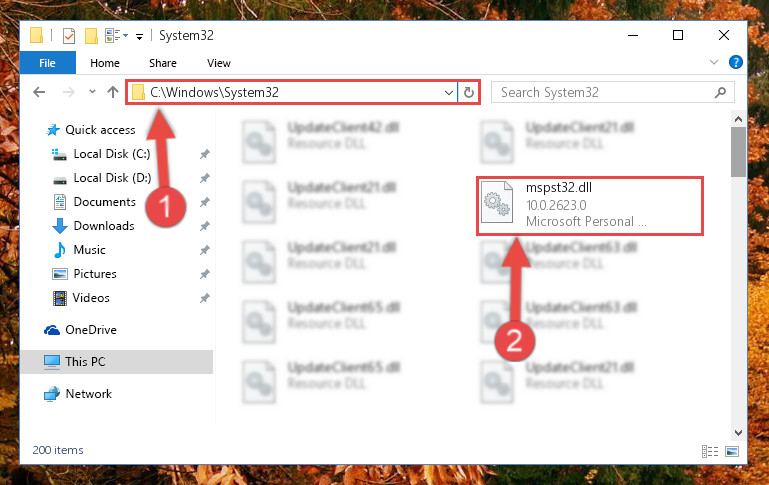Go up one folder level with the up arrow
Screen dimensions: 769x485
pos(113,92)
